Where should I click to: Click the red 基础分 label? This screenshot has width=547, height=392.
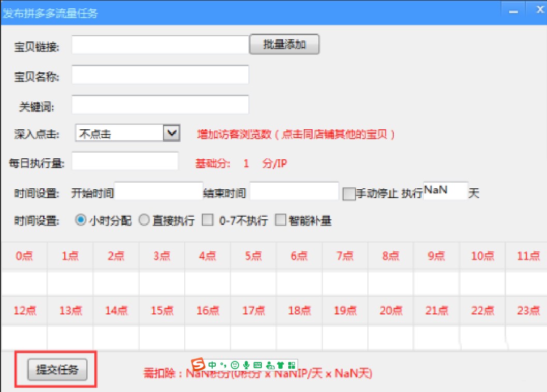click(x=213, y=163)
